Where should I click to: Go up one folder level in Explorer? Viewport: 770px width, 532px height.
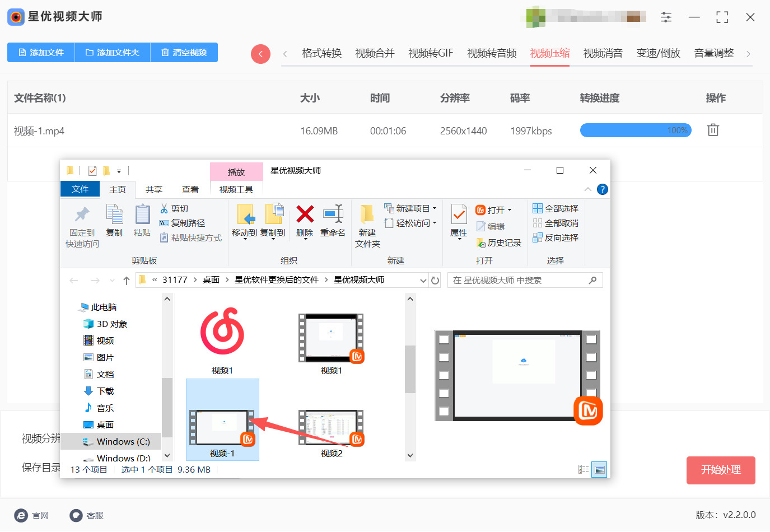coord(127,281)
